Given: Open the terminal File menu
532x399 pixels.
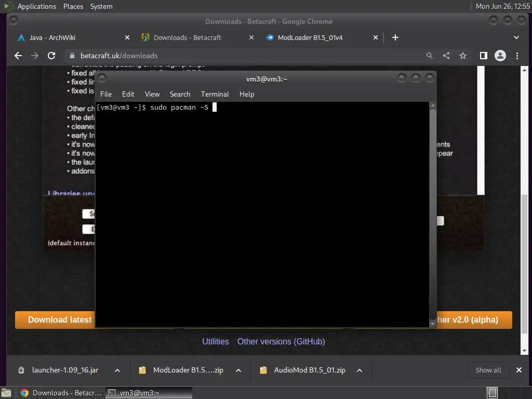Looking at the screenshot, I should click(106, 95).
